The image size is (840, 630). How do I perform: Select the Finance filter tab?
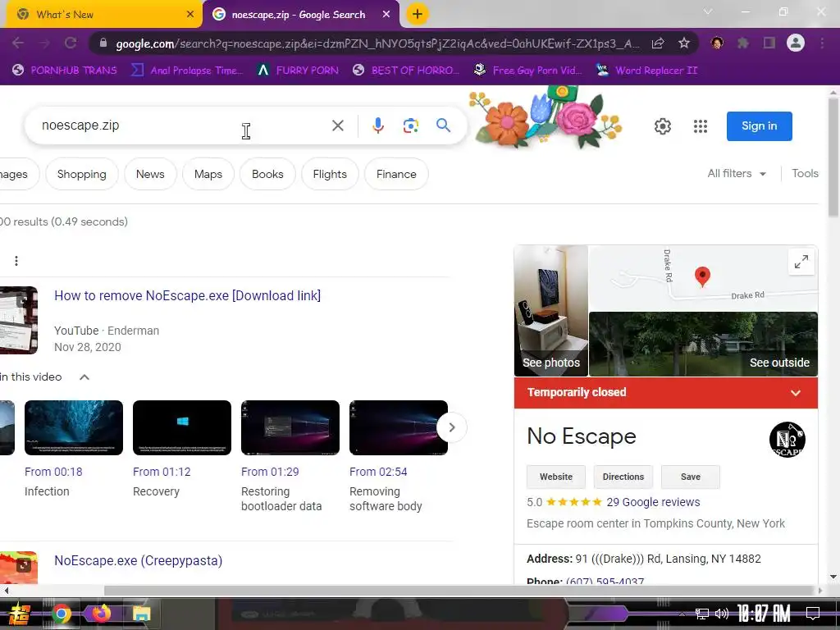pyautogui.click(x=396, y=174)
